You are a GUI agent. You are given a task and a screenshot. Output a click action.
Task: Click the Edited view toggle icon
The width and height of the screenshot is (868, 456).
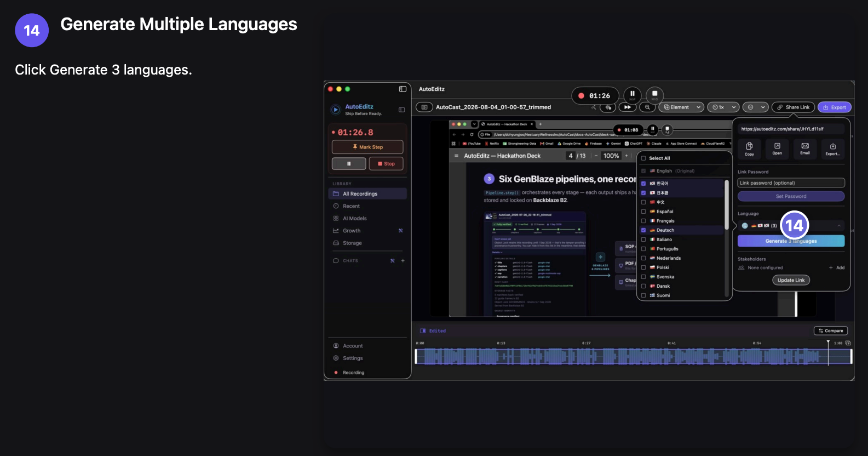pyautogui.click(x=423, y=331)
